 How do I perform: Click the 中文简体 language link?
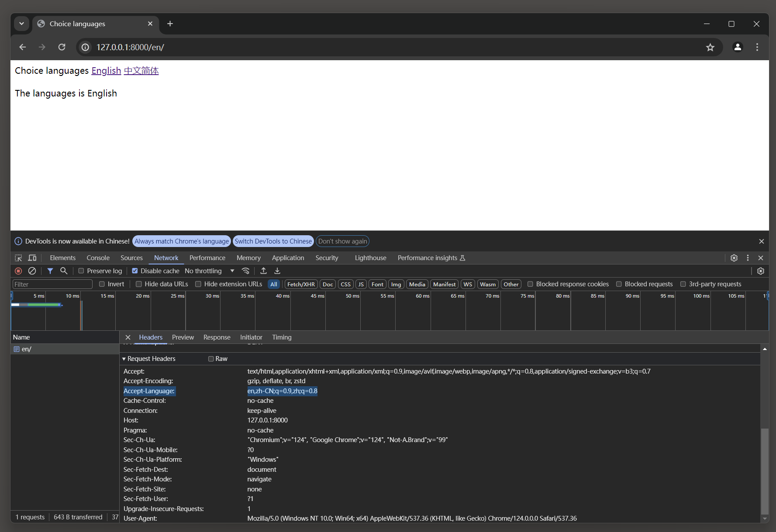pos(141,71)
